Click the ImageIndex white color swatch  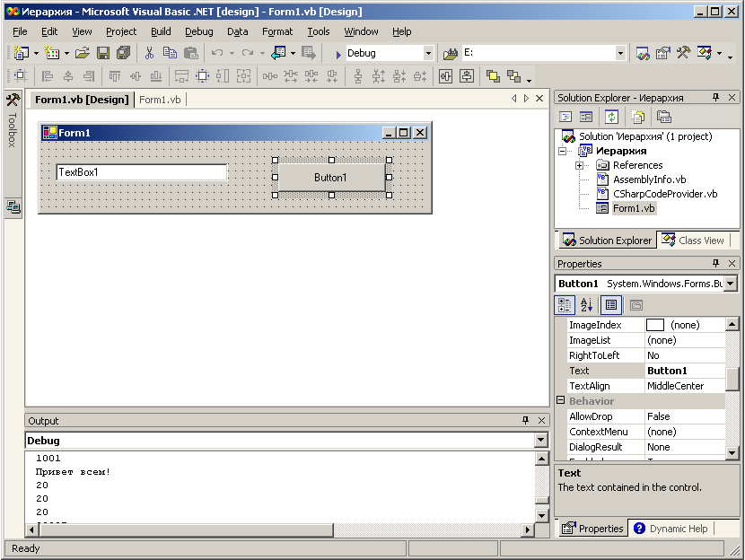click(655, 325)
